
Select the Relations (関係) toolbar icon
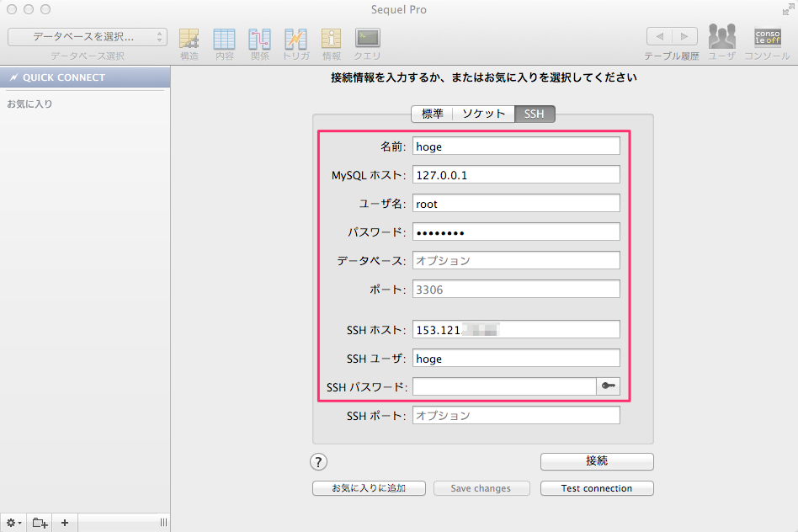(x=259, y=39)
